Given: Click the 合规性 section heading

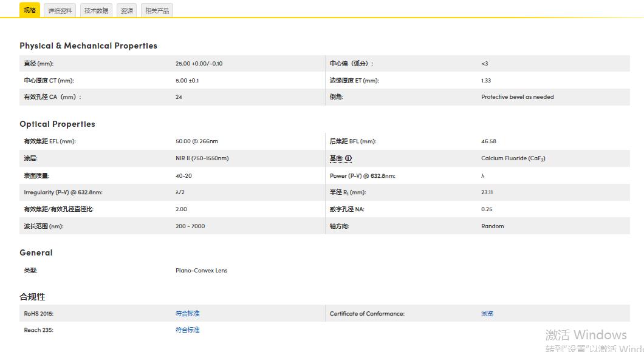Looking at the screenshot, I should click(32, 297).
